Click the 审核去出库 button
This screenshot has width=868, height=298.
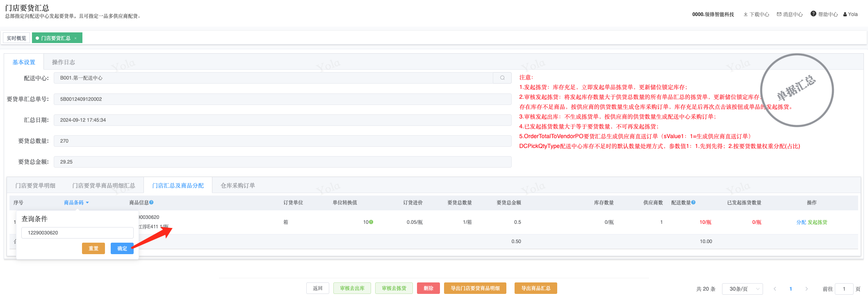[352, 288]
